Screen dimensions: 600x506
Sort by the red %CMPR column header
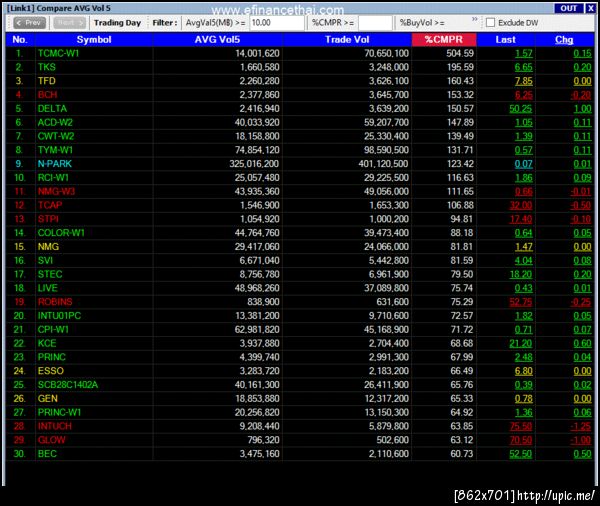pos(444,40)
